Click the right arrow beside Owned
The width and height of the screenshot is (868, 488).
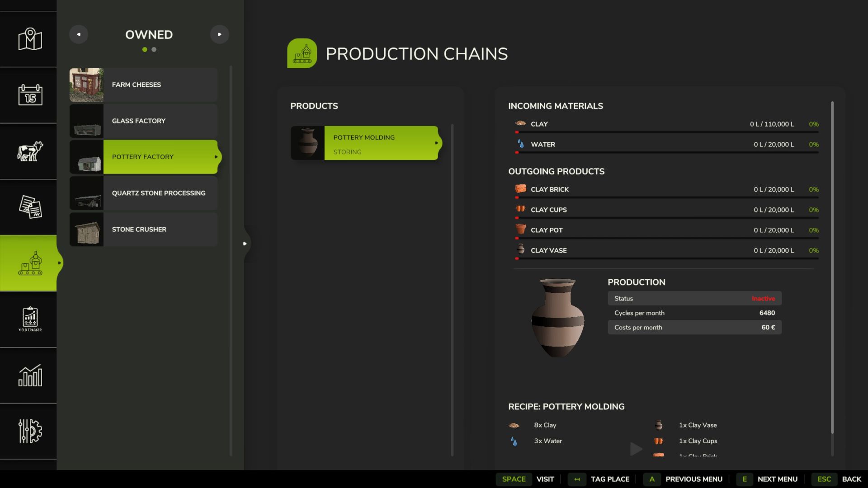(220, 34)
